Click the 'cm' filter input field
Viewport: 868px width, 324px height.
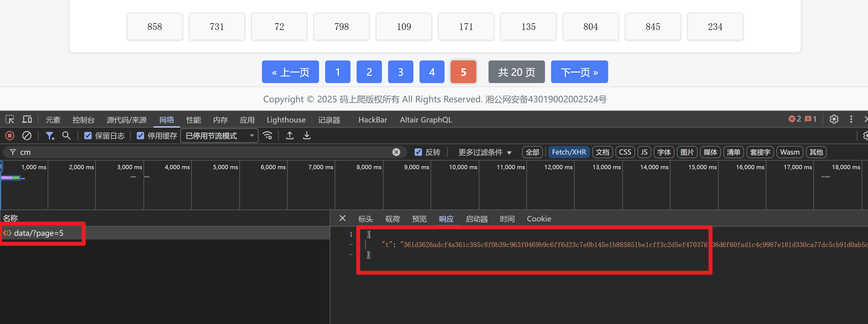(205, 152)
